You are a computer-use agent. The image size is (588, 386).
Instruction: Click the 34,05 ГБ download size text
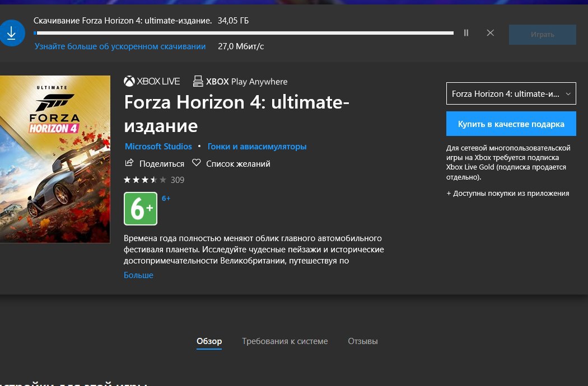tap(234, 21)
